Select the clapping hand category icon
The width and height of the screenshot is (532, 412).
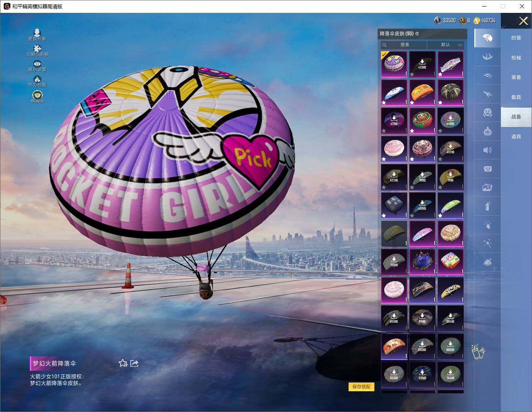(487, 225)
